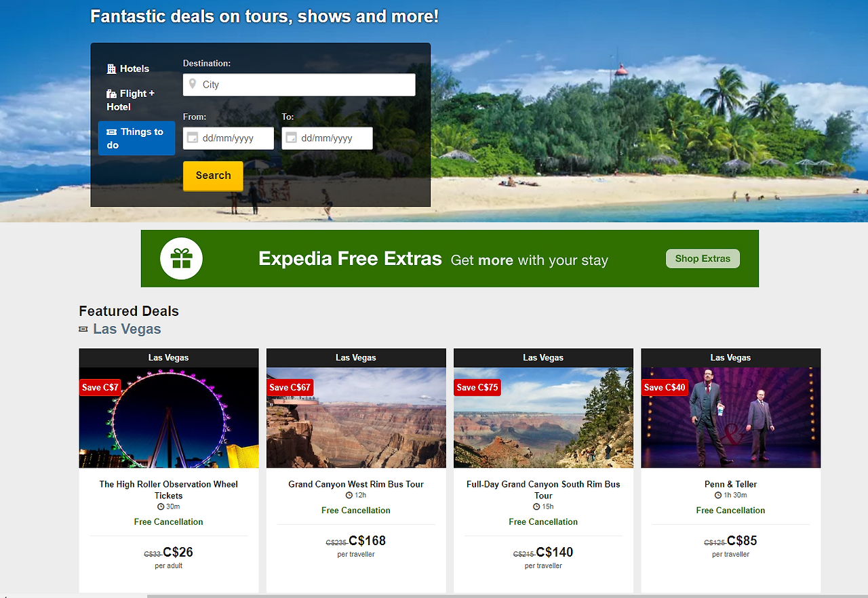Click the suitcase icon next to Flight + Hotel
Viewport: 868px width, 598px height.
tap(111, 94)
